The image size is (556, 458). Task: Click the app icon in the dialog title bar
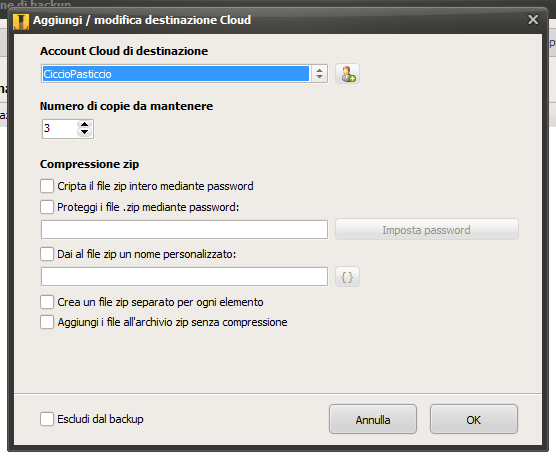[21, 22]
